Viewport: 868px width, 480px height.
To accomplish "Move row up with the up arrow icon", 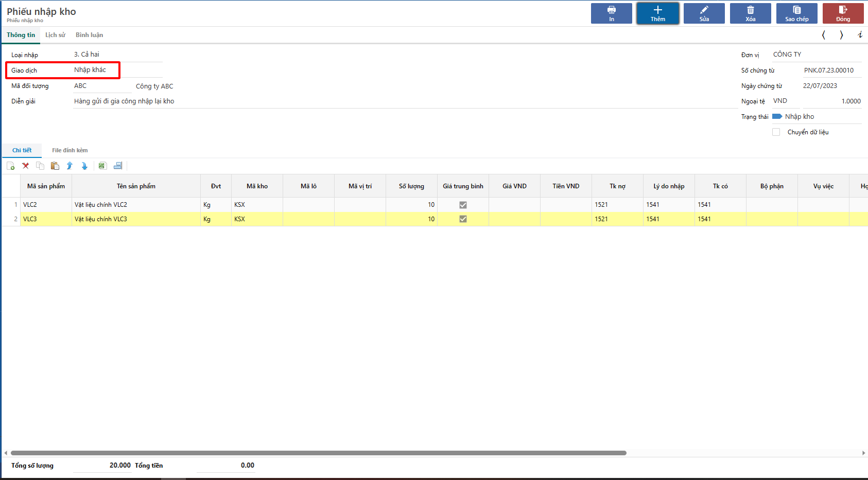I will pyautogui.click(x=70, y=166).
